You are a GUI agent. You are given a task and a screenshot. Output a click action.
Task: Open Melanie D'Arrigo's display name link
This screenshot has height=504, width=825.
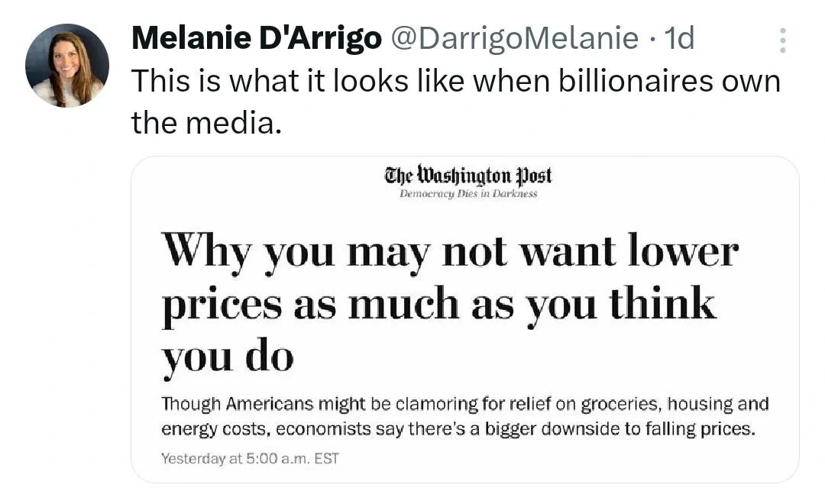[256, 38]
